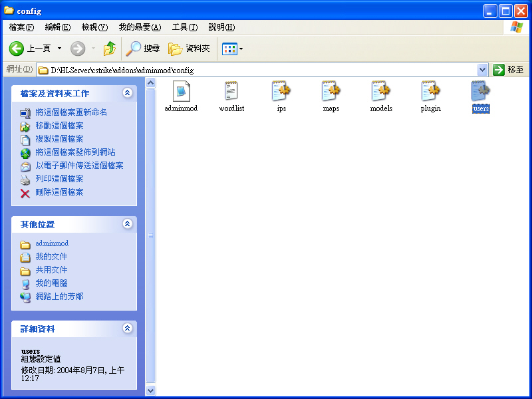The height and width of the screenshot is (399, 532).
Task: Click the Search (搜尋) toolbar button
Action: click(143, 49)
